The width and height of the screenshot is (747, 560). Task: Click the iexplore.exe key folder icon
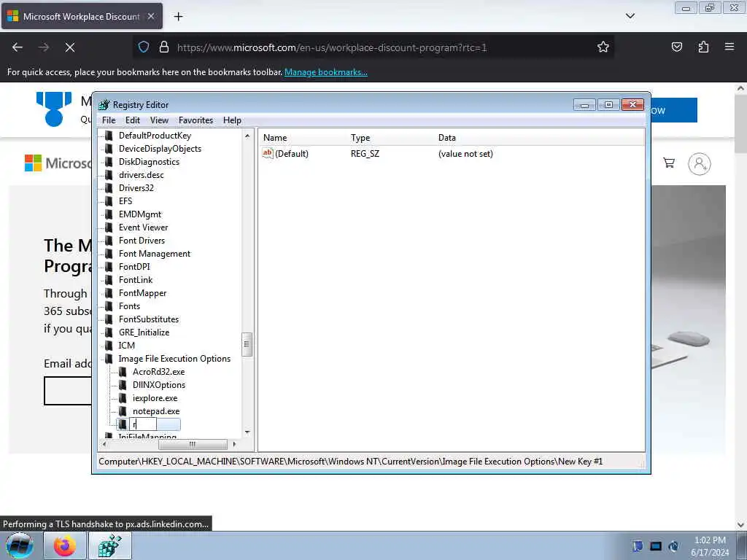[x=123, y=397]
